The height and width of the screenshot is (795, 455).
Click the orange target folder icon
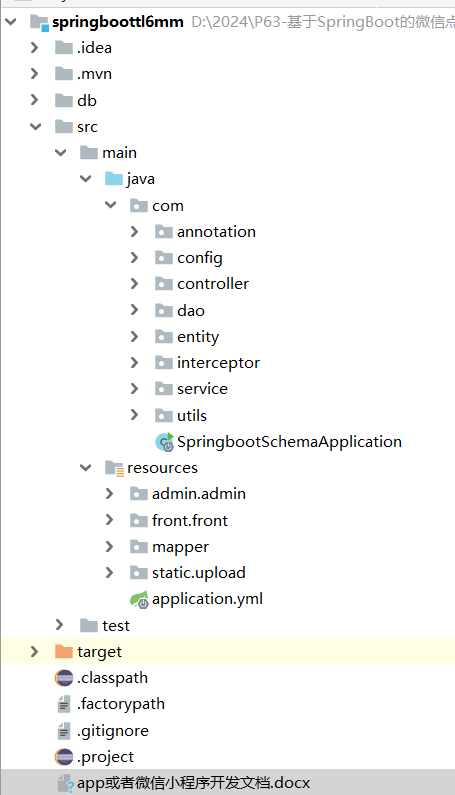[64, 652]
